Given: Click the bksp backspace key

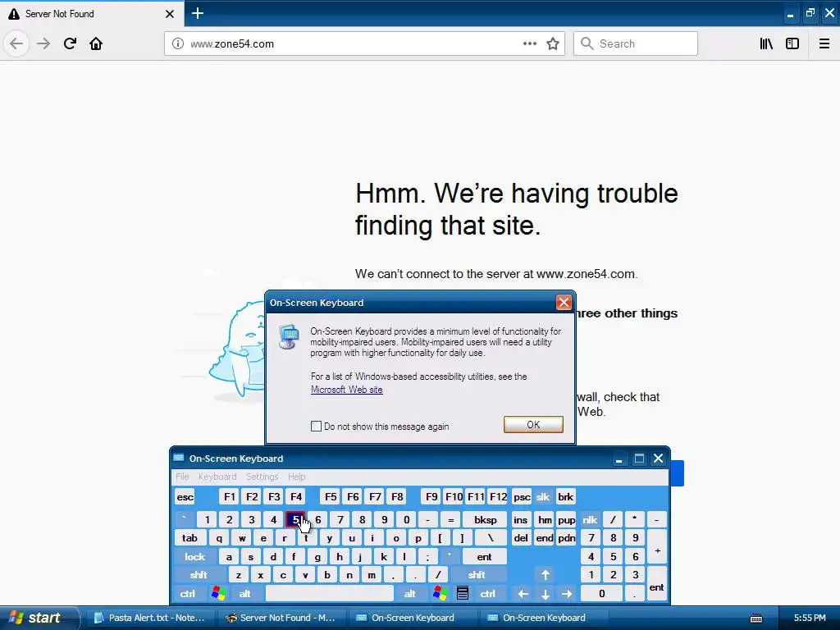Looking at the screenshot, I should pyautogui.click(x=486, y=519).
